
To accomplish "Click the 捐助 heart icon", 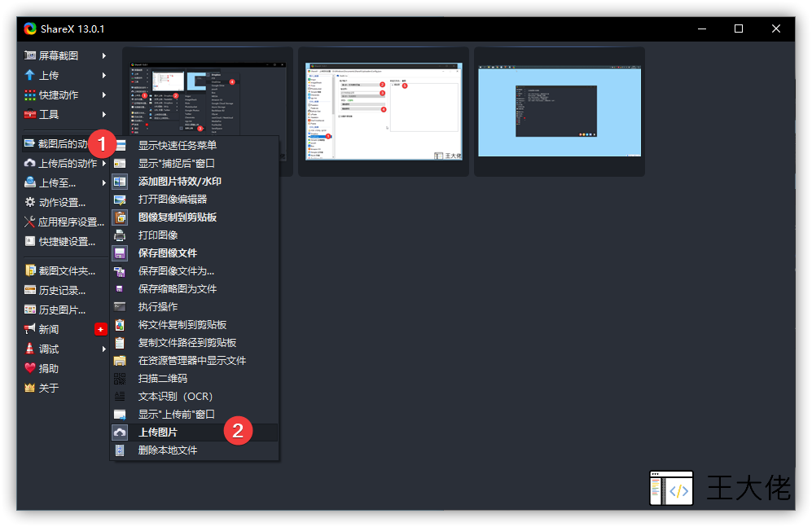I will (x=30, y=369).
